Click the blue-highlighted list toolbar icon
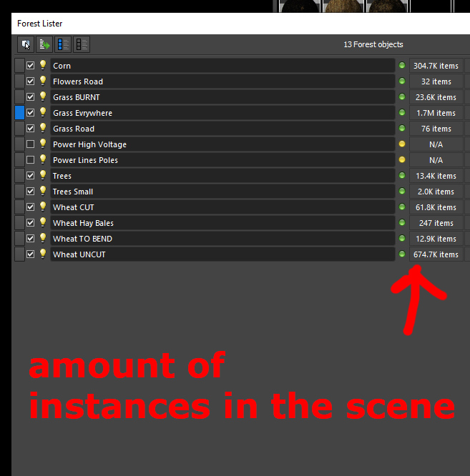The width and height of the screenshot is (470, 476). (x=63, y=44)
